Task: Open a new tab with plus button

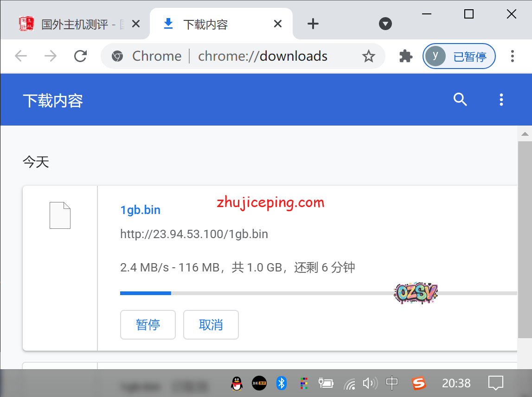Action: (313, 24)
